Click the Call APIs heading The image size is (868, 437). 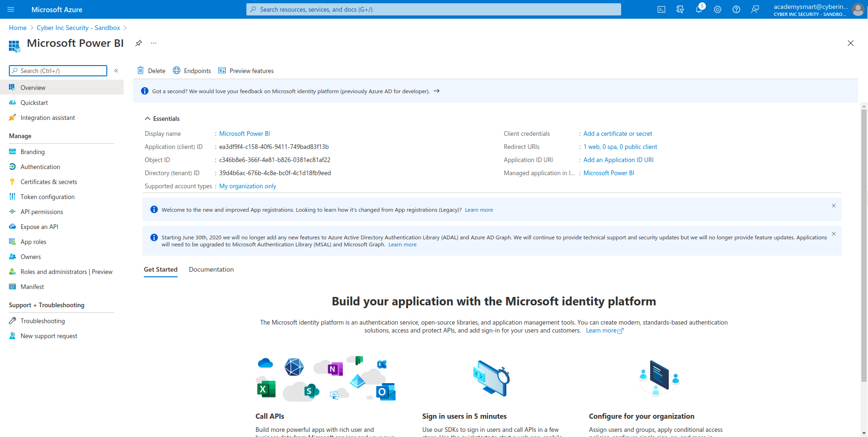270,416
